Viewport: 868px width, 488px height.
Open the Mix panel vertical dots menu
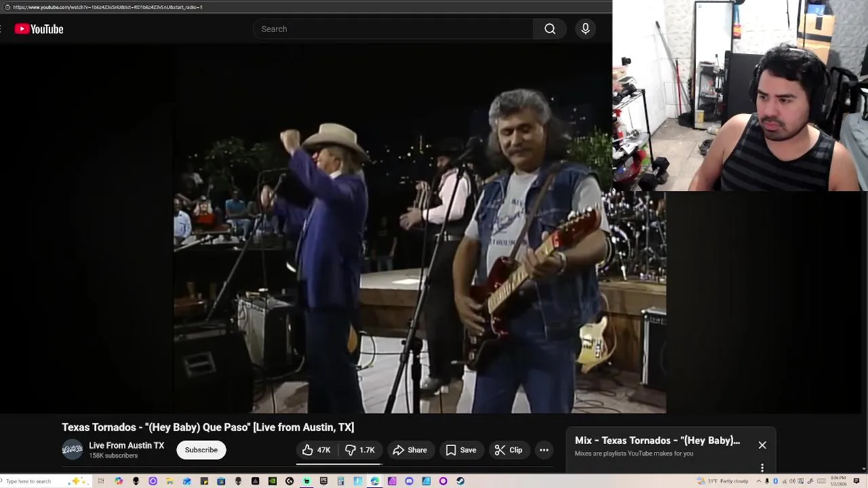click(762, 468)
